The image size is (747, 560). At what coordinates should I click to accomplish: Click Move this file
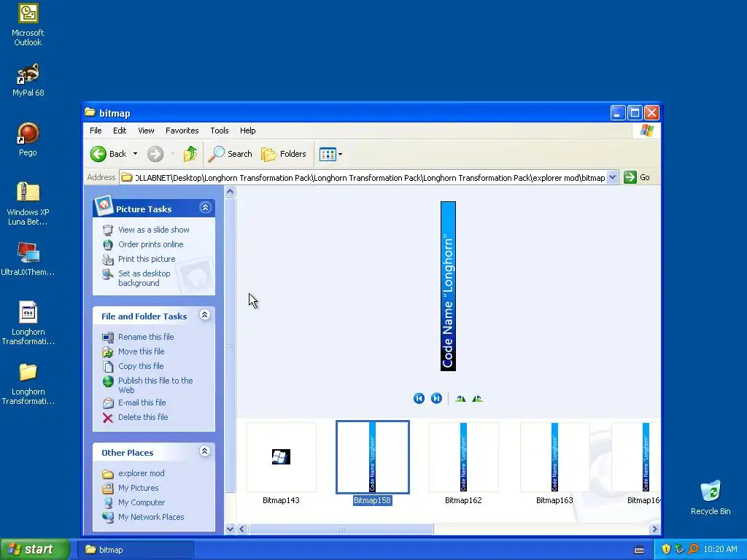pos(141,351)
